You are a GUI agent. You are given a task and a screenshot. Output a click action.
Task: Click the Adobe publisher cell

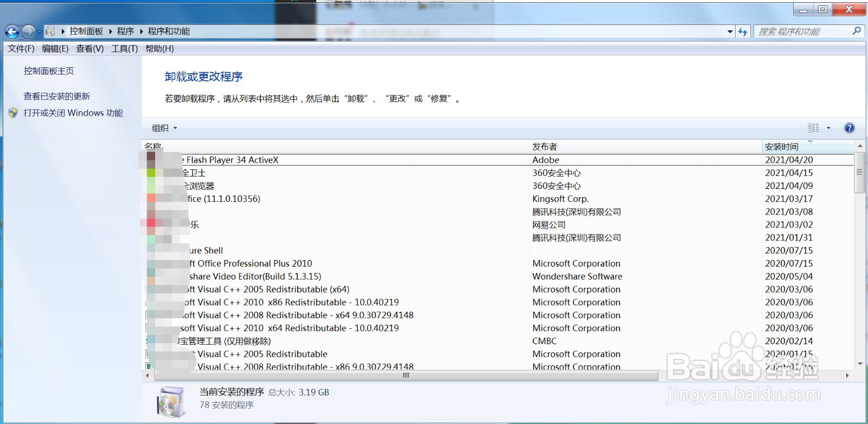point(546,160)
